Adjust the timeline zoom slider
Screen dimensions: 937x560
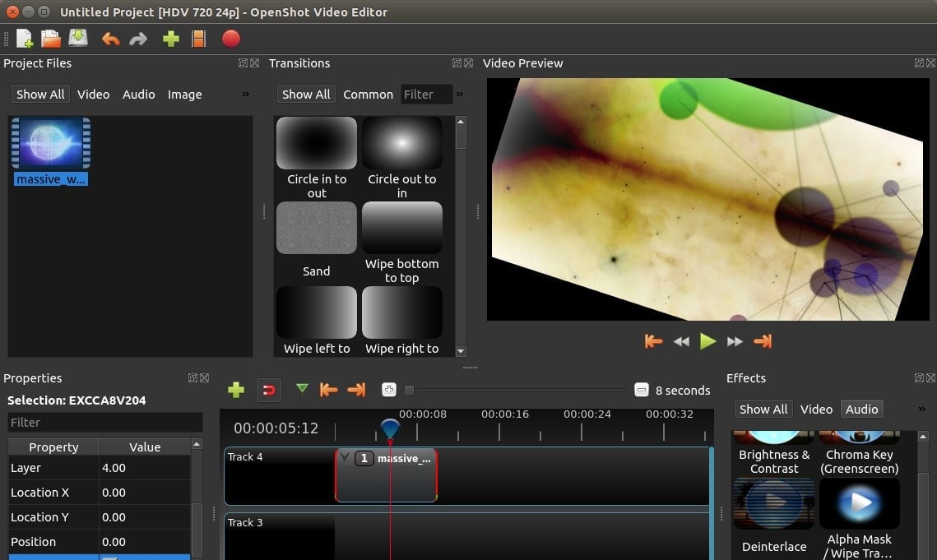pyautogui.click(x=410, y=391)
